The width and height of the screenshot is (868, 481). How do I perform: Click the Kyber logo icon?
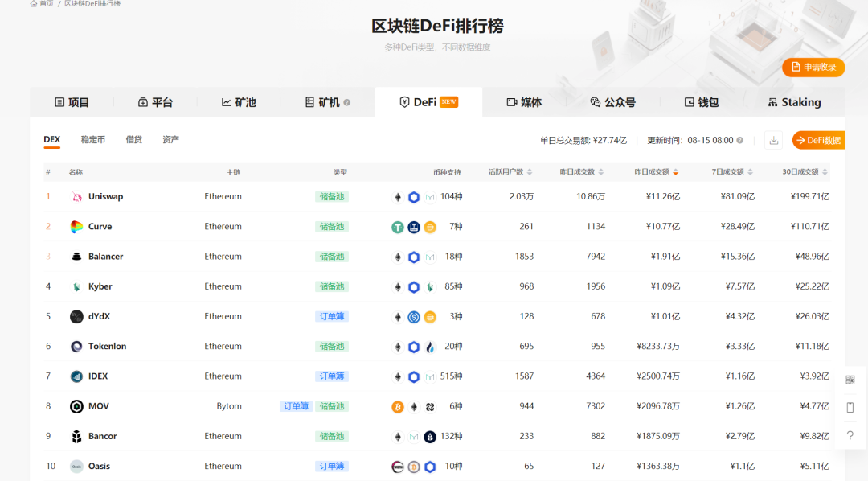pos(76,286)
